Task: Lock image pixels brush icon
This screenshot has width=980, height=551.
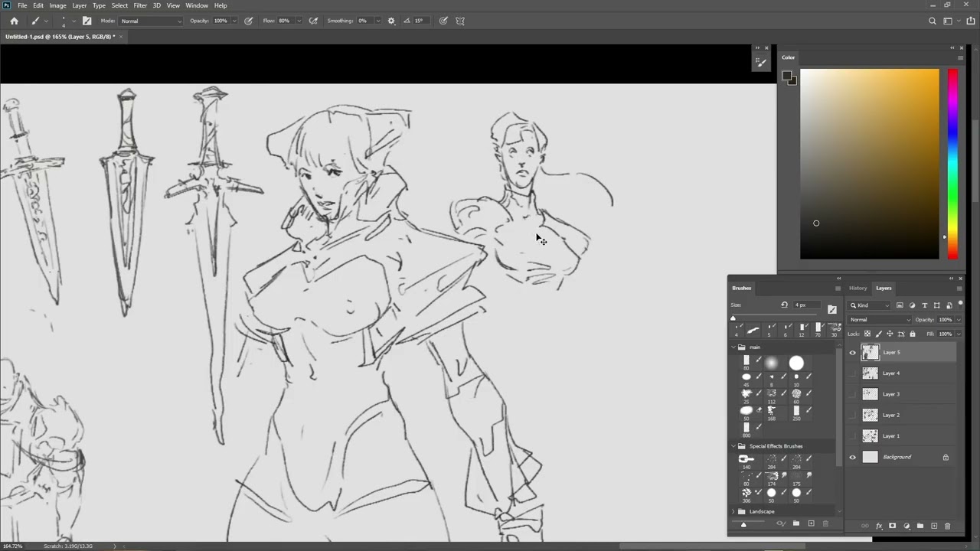Action: point(878,334)
